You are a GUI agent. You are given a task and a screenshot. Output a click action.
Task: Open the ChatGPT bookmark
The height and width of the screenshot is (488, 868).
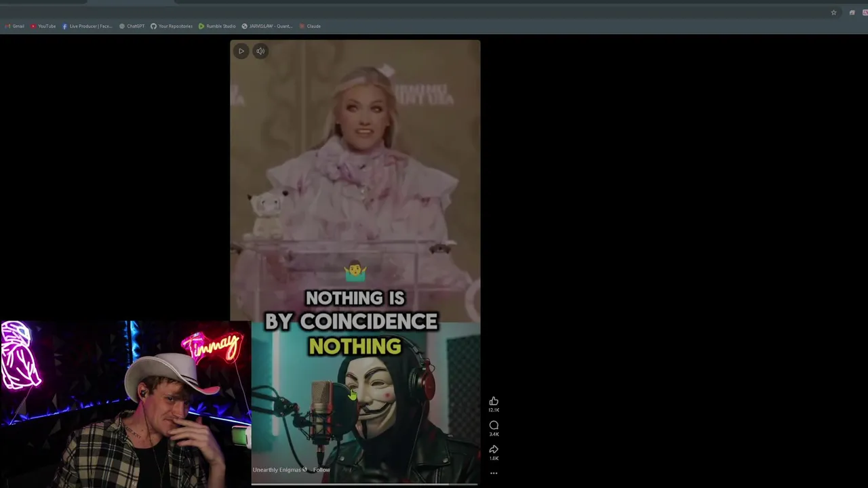[x=132, y=26]
